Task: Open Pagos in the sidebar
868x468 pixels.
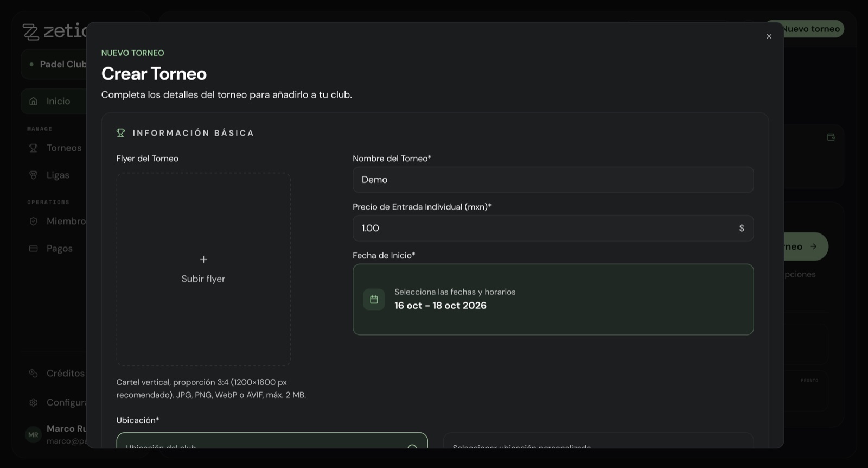Action: 54,248
